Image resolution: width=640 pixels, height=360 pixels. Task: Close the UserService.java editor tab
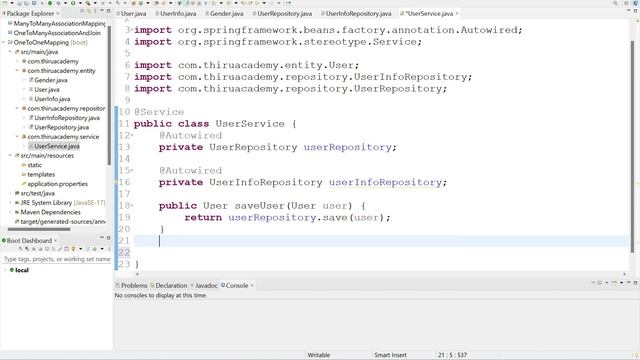[x=457, y=13]
